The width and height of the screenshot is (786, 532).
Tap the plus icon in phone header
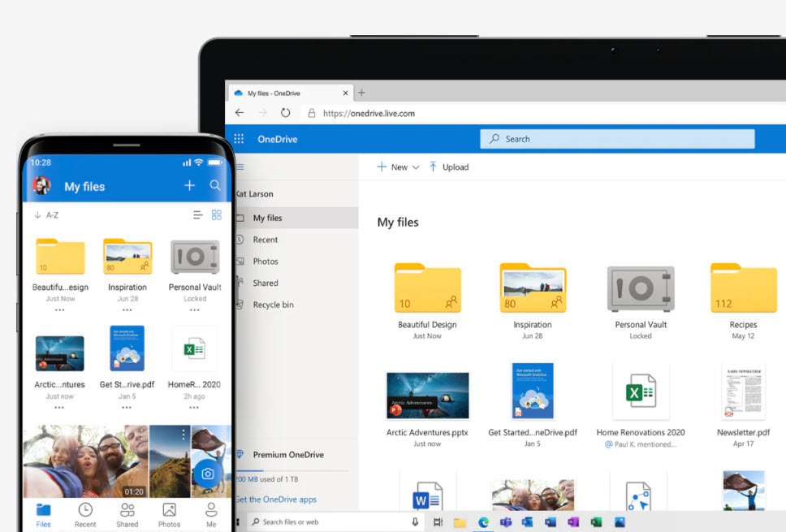(189, 186)
